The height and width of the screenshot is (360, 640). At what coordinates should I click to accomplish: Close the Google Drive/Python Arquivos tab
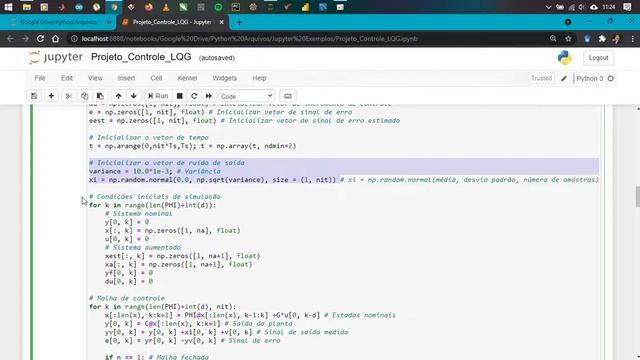click(x=109, y=22)
